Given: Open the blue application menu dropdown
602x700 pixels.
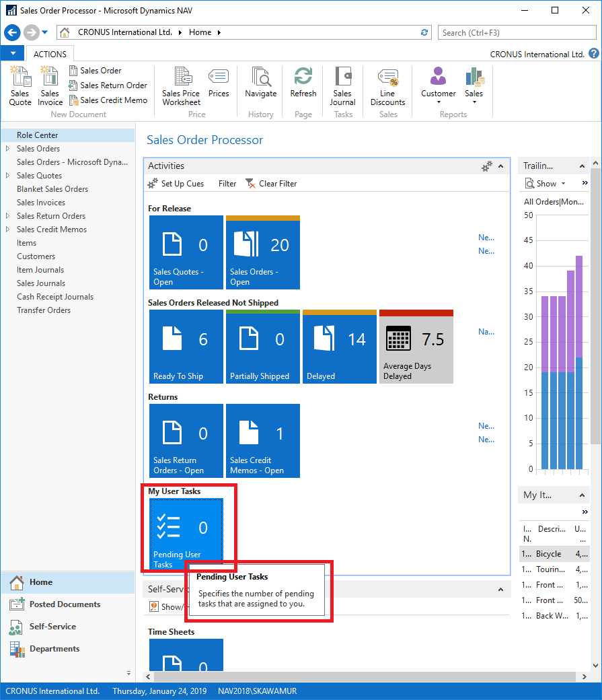Looking at the screenshot, I should 13,54.
